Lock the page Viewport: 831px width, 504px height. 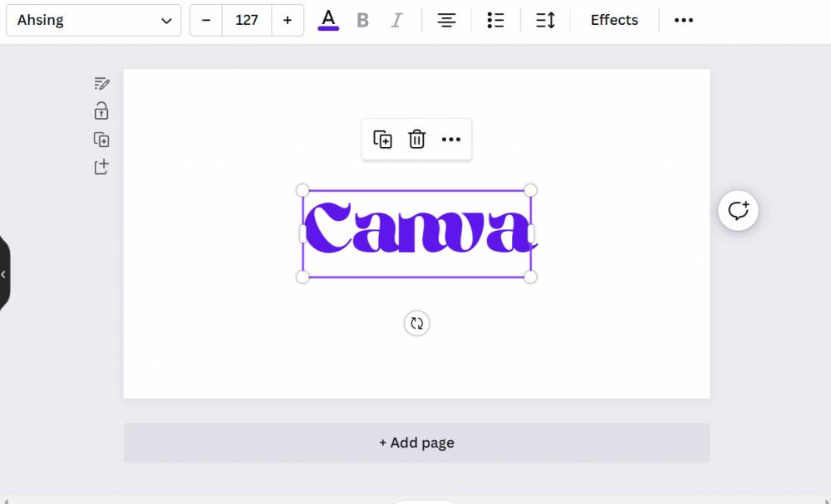(101, 111)
